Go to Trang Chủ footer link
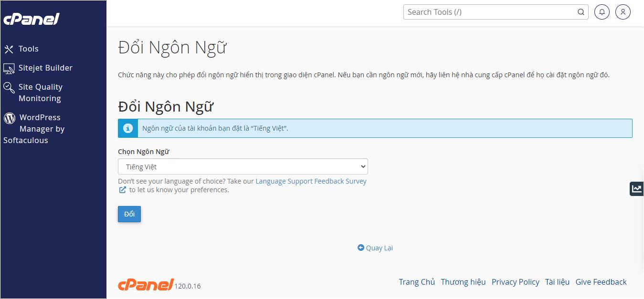The image size is (644, 299). (x=417, y=282)
